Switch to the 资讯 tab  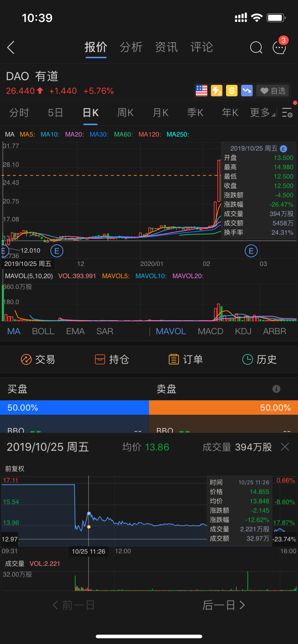pos(166,47)
